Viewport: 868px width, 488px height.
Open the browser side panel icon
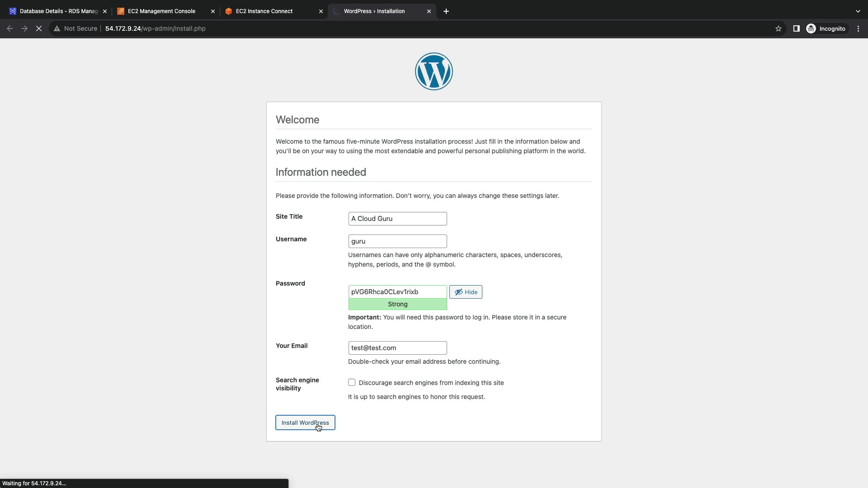(x=796, y=28)
